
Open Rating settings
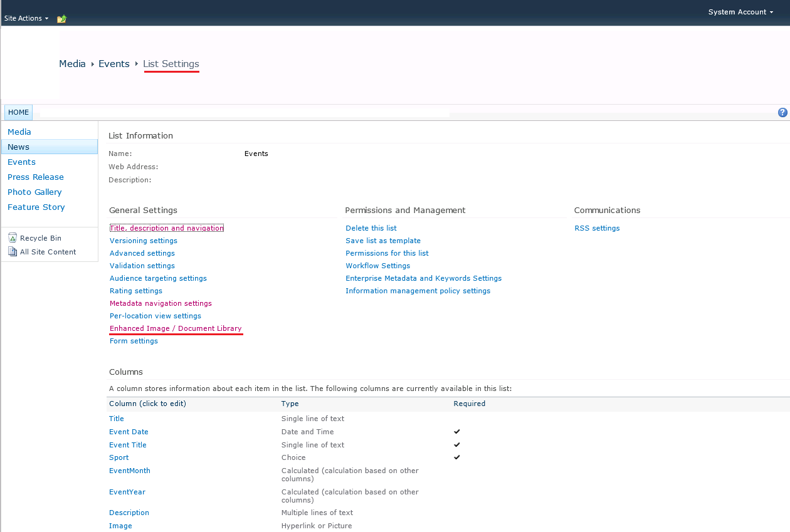point(136,291)
